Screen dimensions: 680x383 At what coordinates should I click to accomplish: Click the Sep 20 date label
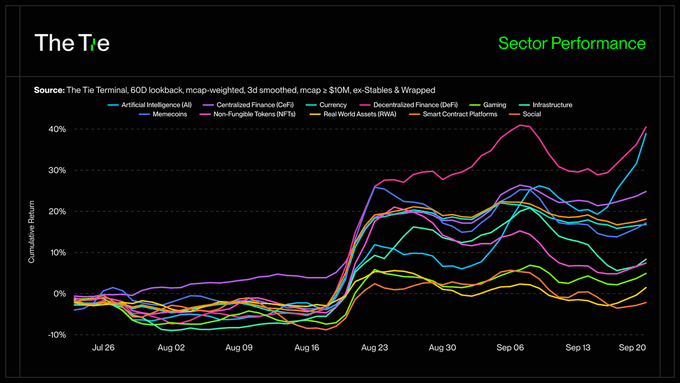coord(632,347)
